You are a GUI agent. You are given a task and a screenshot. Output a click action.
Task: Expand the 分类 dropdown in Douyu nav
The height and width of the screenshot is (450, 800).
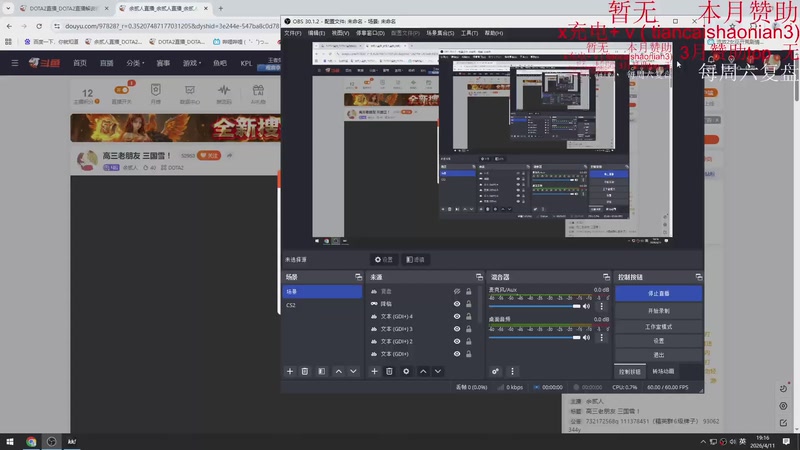pyautogui.click(x=135, y=63)
